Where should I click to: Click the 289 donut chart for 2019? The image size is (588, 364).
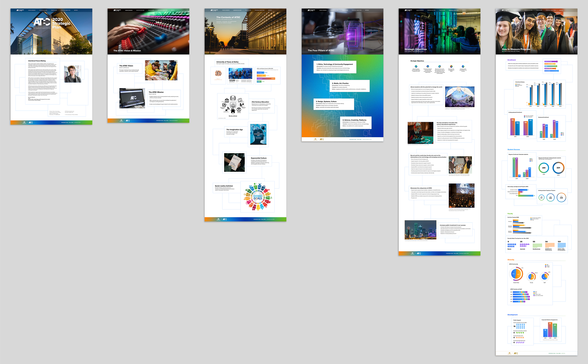(544, 168)
